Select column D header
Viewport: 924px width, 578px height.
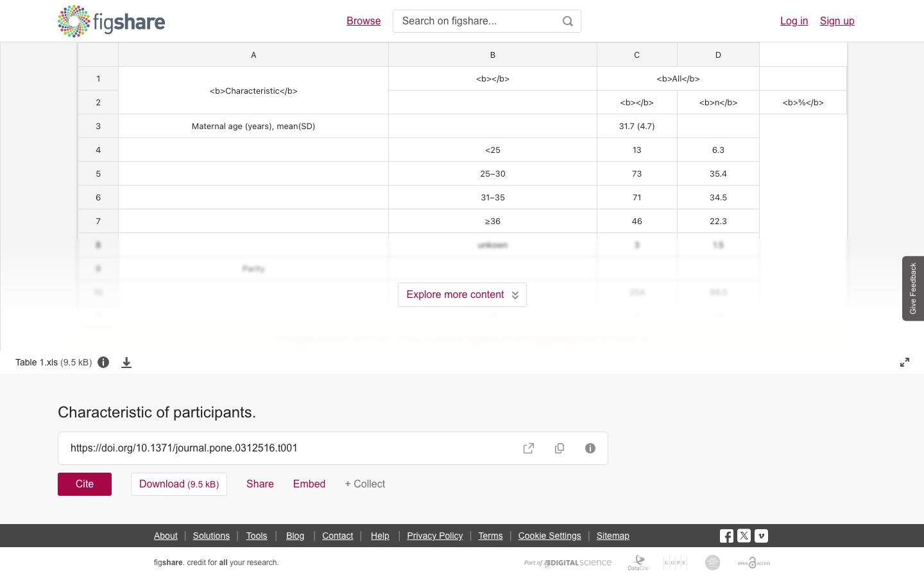(718, 55)
